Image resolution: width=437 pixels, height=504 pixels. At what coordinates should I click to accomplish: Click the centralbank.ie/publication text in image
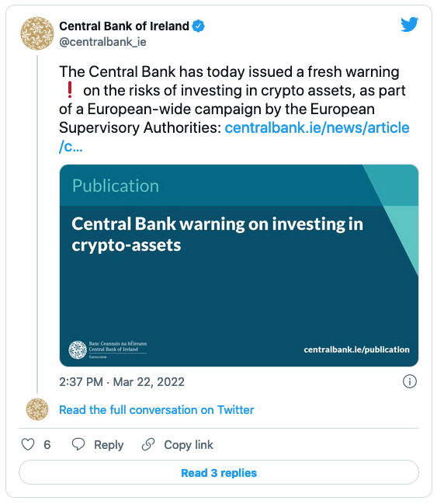[x=357, y=349]
